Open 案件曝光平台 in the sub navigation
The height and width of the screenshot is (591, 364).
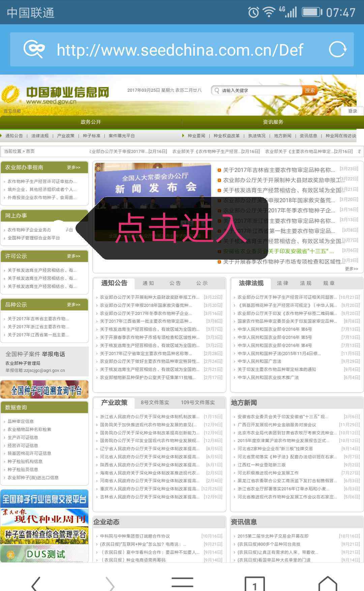pos(122,136)
